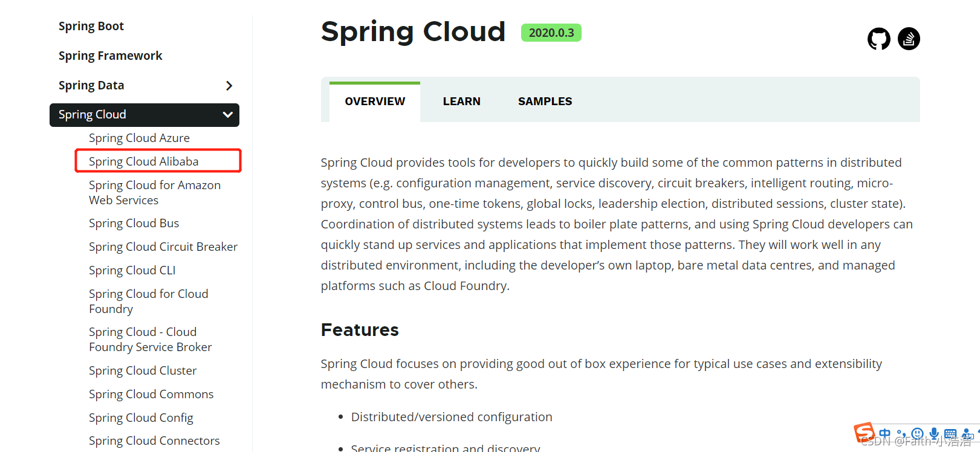The height and width of the screenshot is (452, 980).
Task: Open Spring Cloud Circuit Breaker project
Action: tap(163, 247)
